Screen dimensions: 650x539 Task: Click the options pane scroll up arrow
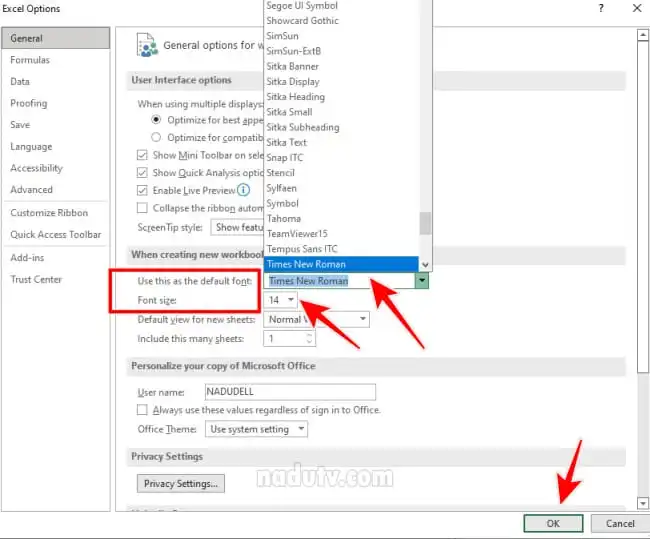pyautogui.click(x=643, y=35)
